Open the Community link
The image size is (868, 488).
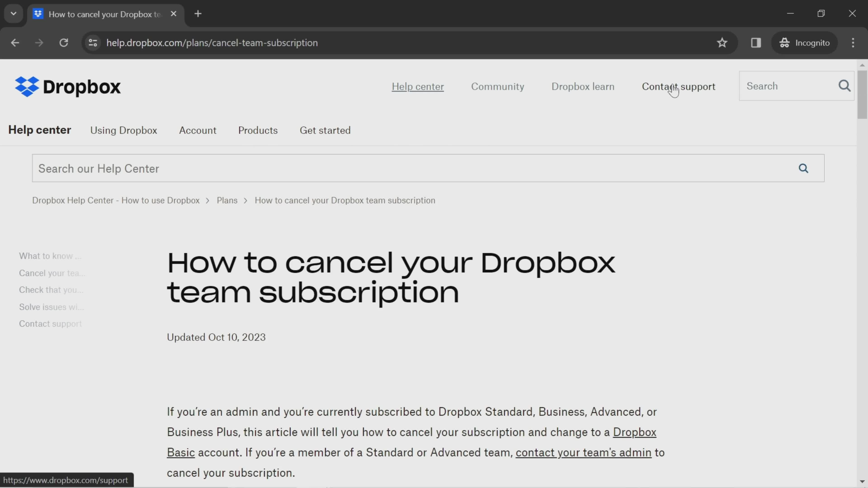tap(497, 87)
